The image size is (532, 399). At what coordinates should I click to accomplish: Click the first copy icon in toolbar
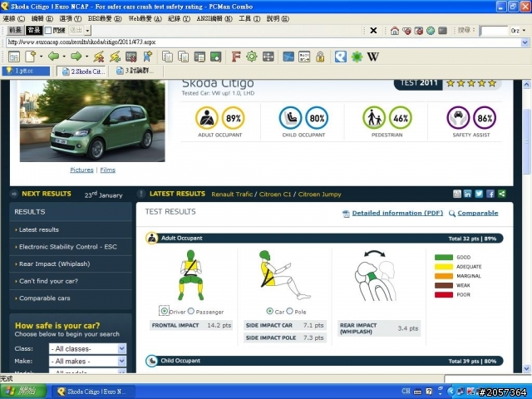167,57
